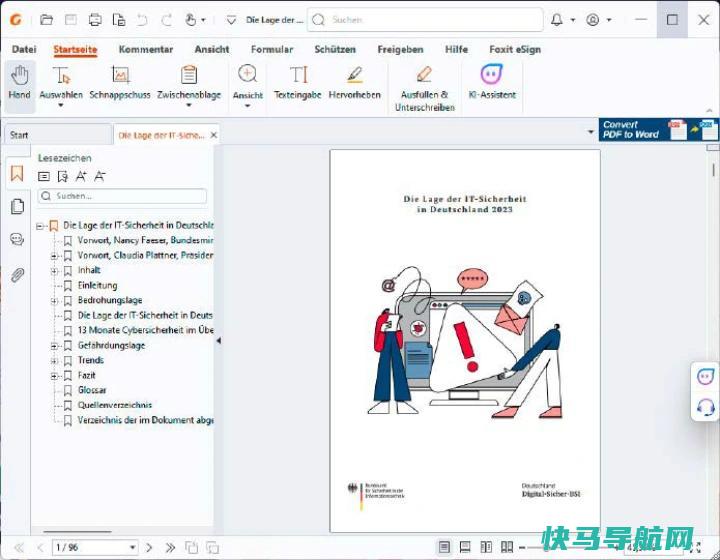Expand the Vorwort, Claudia Plattner bookmark

(x=54, y=256)
